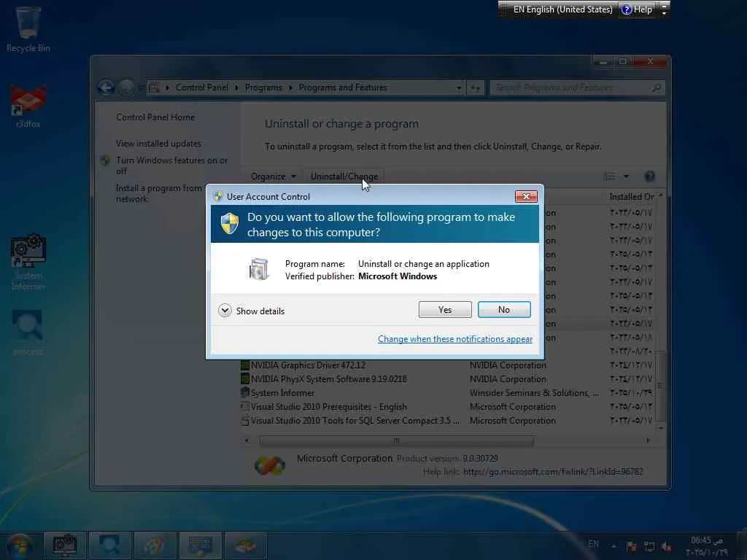747x560 pixels.
Task: Open the view options dropdown arrow
Action: pyautogui.click(x=626, y=176)
